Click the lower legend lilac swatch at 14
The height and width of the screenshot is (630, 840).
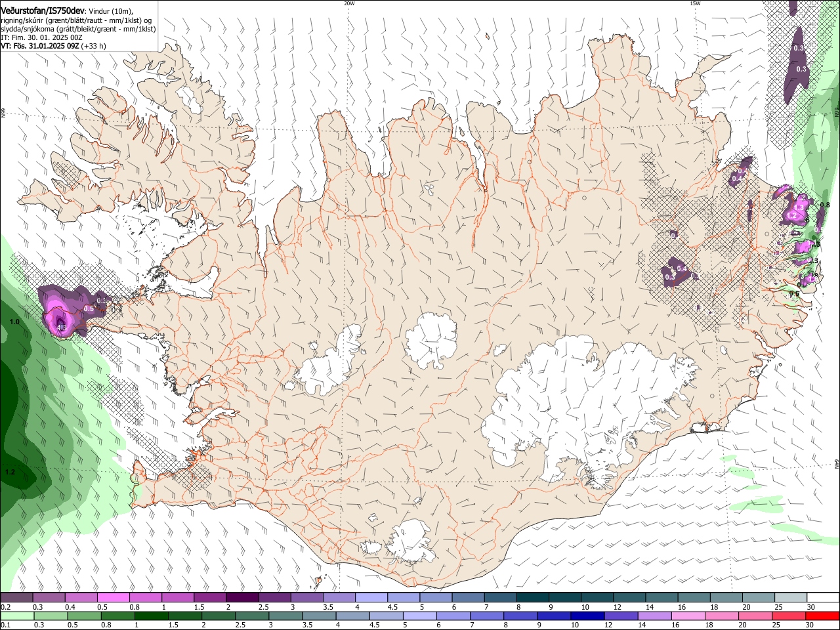coord(654,616)
